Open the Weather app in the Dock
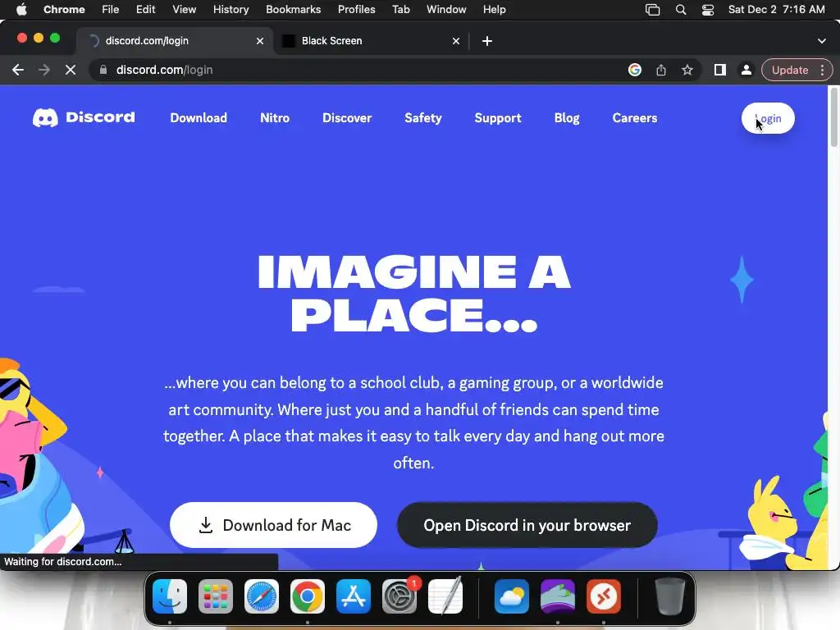The height and width of the screenshot is (630, 840). click(x=512, y=596)
